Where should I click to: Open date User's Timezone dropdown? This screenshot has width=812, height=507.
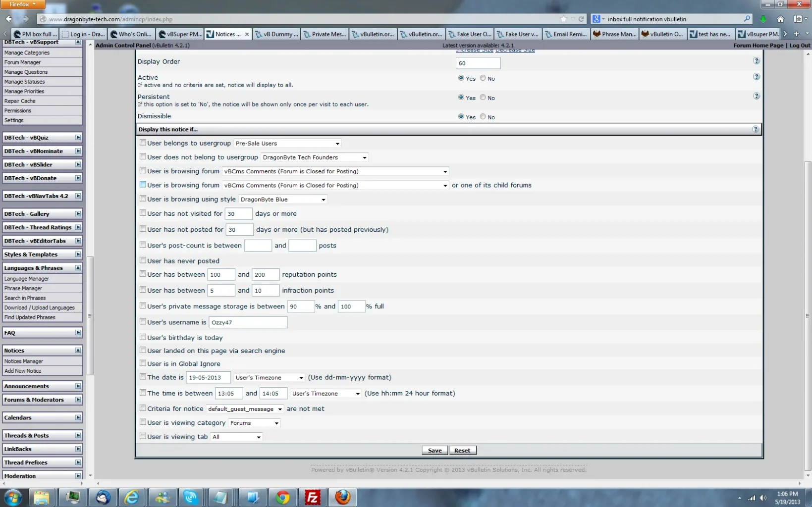point(269,378)
